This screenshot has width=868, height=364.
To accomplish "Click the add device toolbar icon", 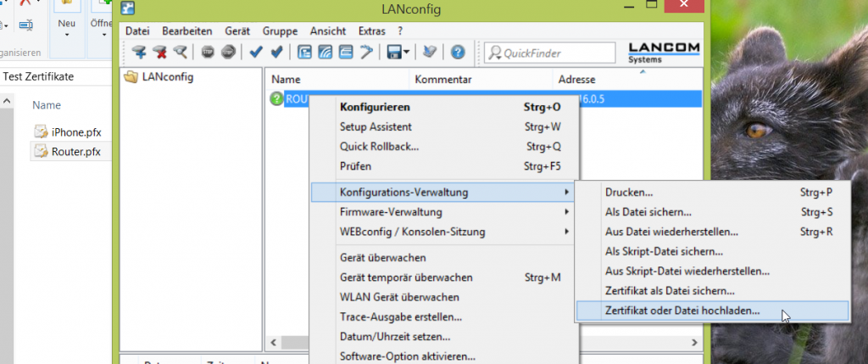I will click(x=140, y=53).
